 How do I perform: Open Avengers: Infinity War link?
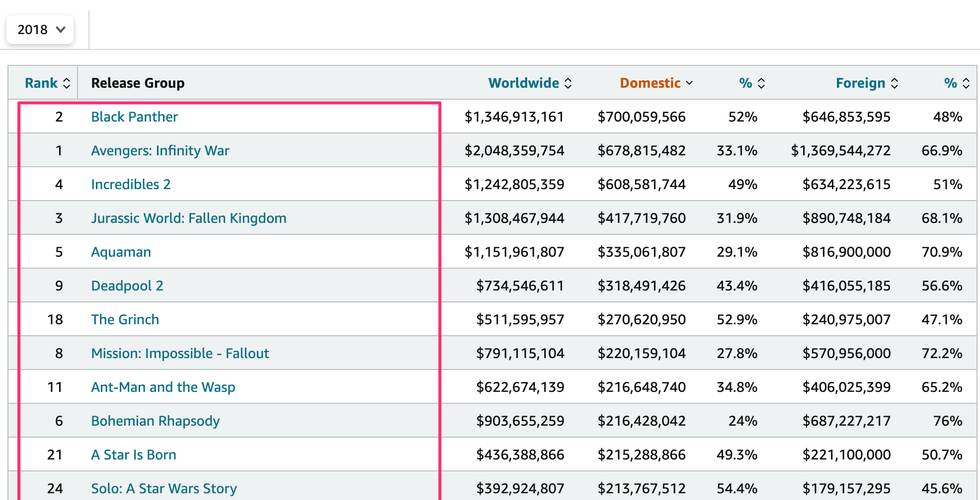[x=160, y=151]
